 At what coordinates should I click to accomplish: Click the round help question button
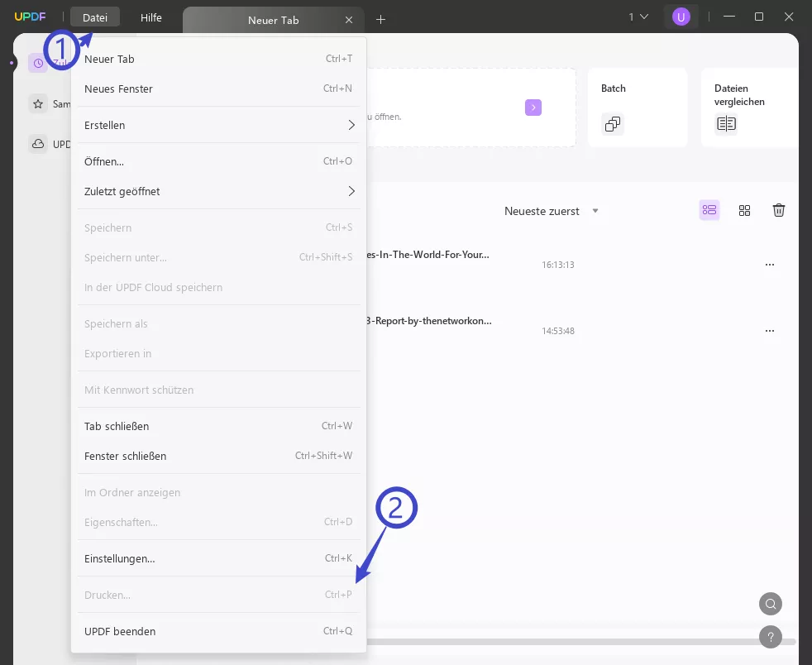[771, 637]
